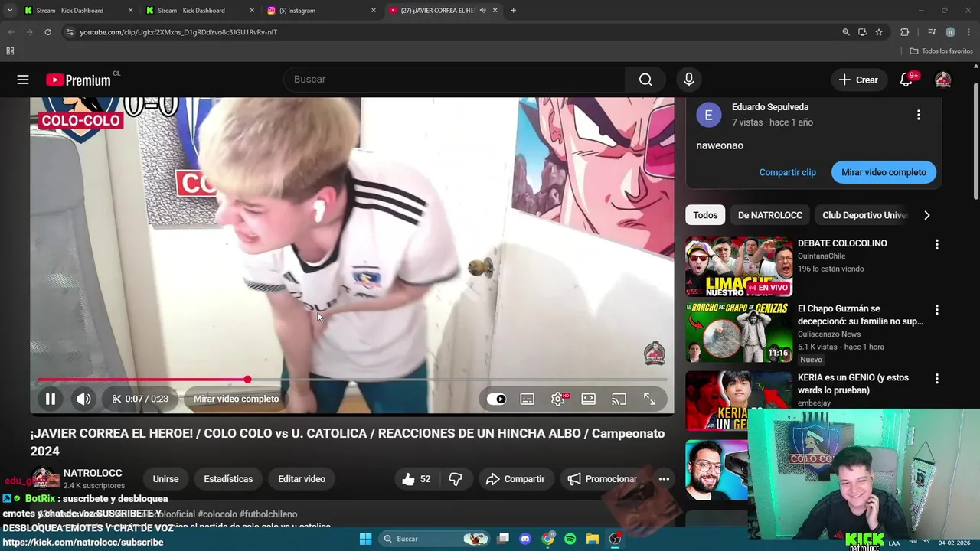Reload the current page
Screen dimensions: 980x551
tap(47, 32)
